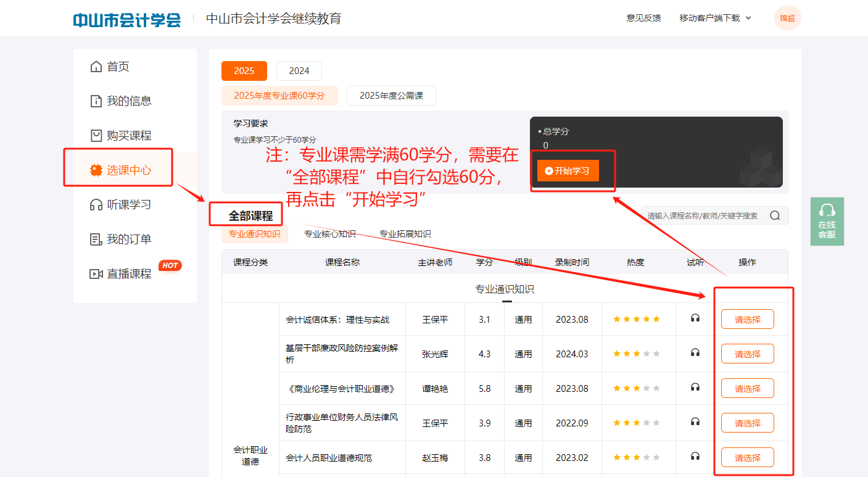Show the 专业拓展知识 category
Screen dimensions: 868x477
click(x=405, y=234)
